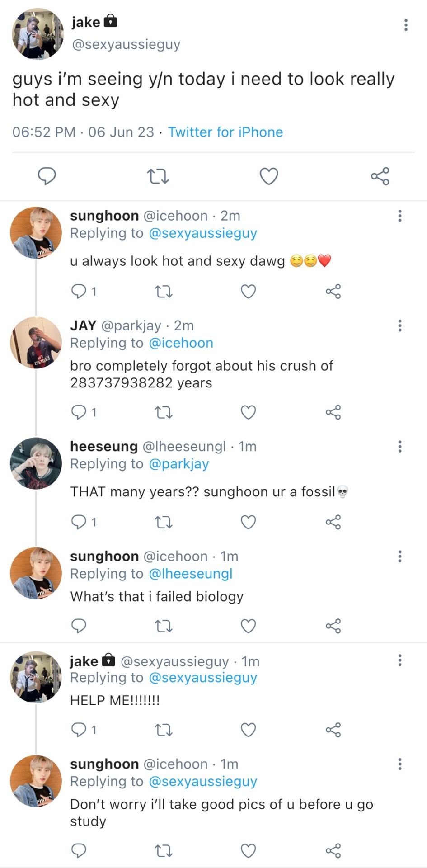Retweet jake's HELP ME reply
The height and width of the screenshot is (868, 427).
pos(163,730)
